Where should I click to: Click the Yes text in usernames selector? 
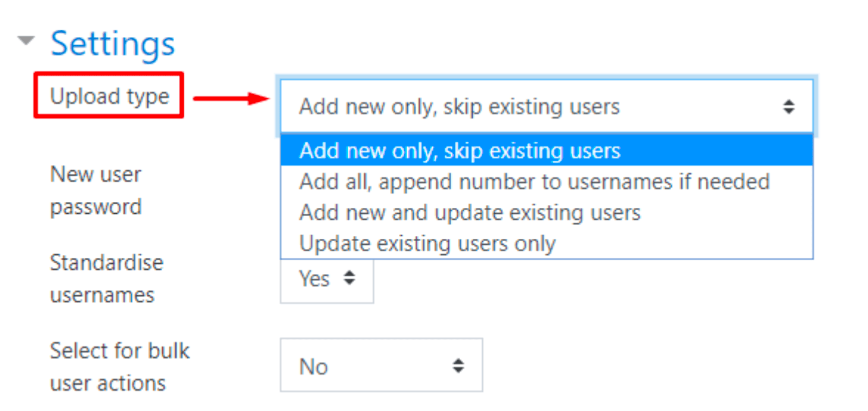pyautogui.click(x=315, y=279)
